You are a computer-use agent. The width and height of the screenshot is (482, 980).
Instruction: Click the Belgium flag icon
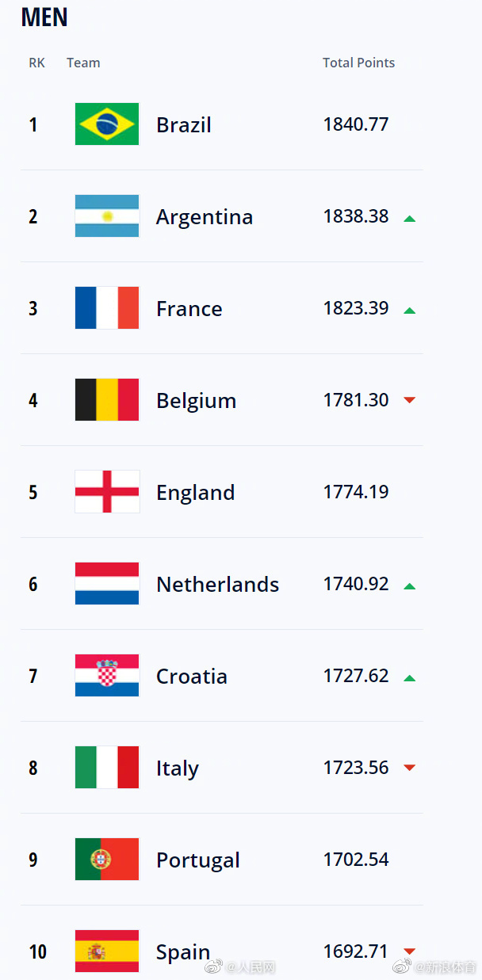[107, 400]
